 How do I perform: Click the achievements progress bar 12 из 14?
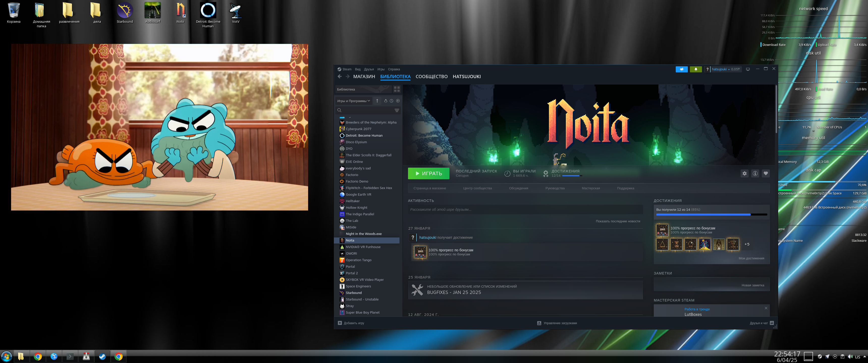(711, 214)
